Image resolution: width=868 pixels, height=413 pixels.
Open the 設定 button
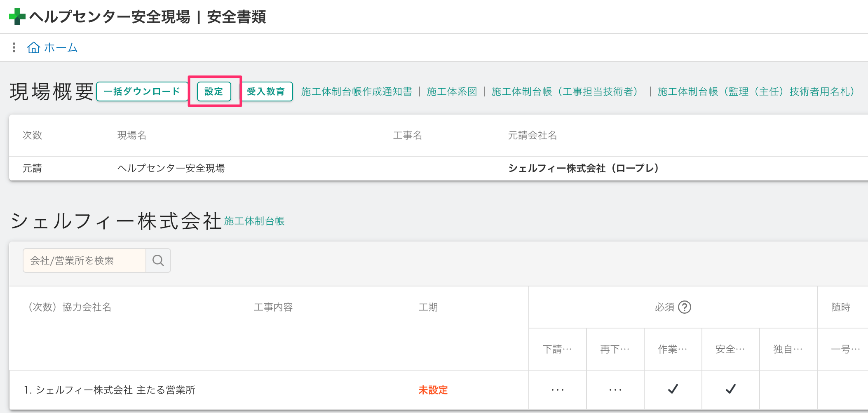pyautogui.click(x=214, y=92)
